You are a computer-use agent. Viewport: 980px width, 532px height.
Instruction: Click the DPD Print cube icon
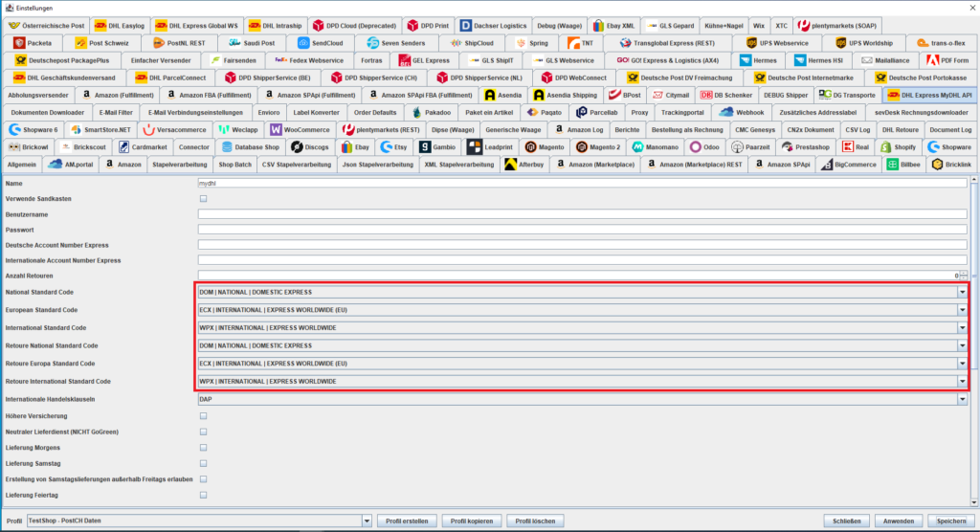coord(412,26)
